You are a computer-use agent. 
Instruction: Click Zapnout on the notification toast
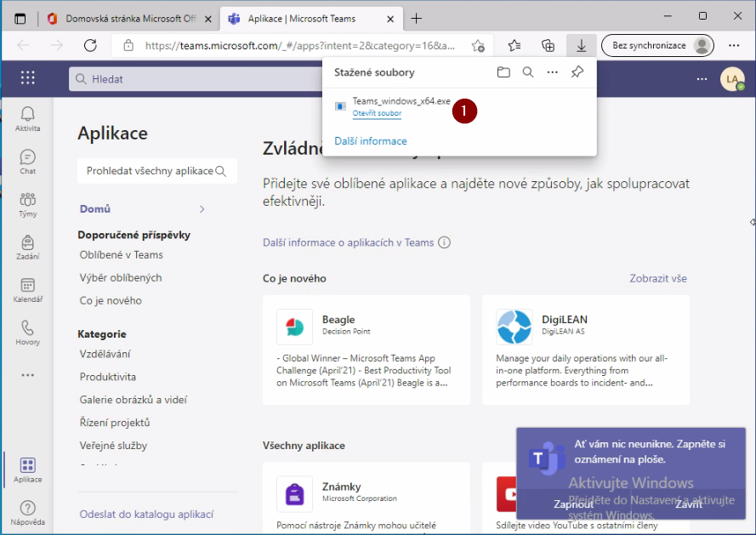573,504
